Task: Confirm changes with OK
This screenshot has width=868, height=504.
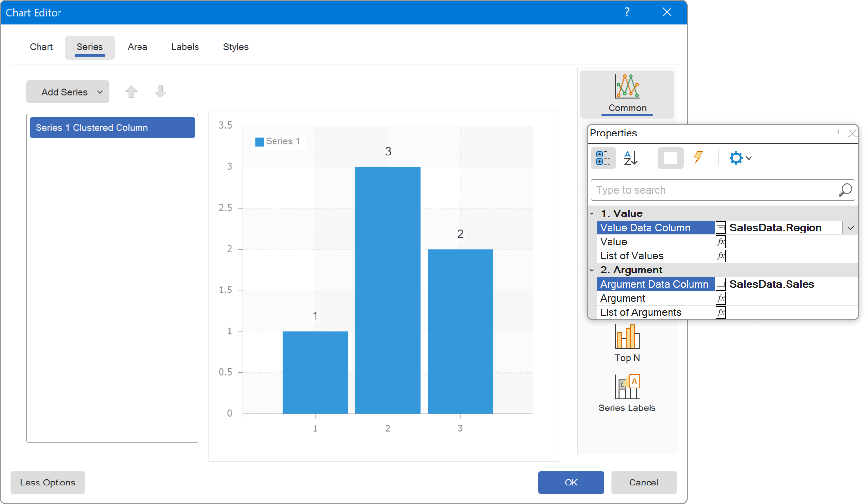Action: [571, 483]
